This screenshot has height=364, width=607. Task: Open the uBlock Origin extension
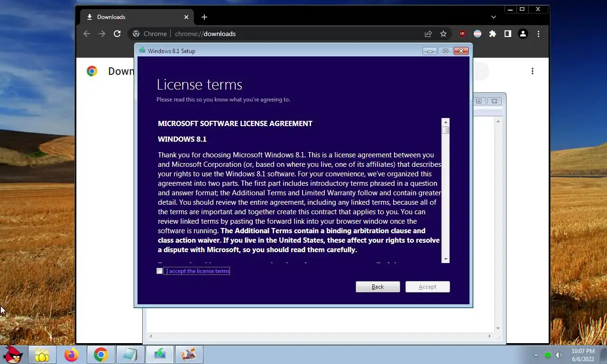(x=462, y=34)
